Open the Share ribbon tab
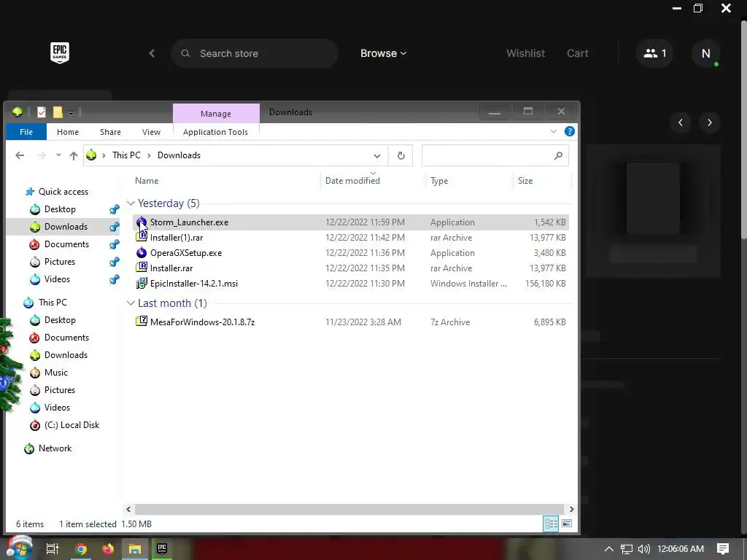The width and height of the screenshot is (747, 560). click(x=111, y=132)
